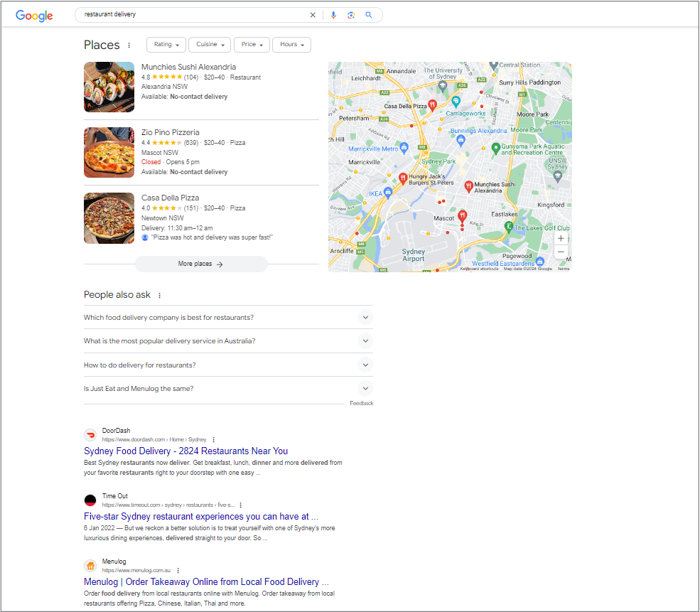The width and height of the screenshot is (700, 612).
Task: Expand 'How to do delivery for restaurants' question
Action: click(228, 365)
